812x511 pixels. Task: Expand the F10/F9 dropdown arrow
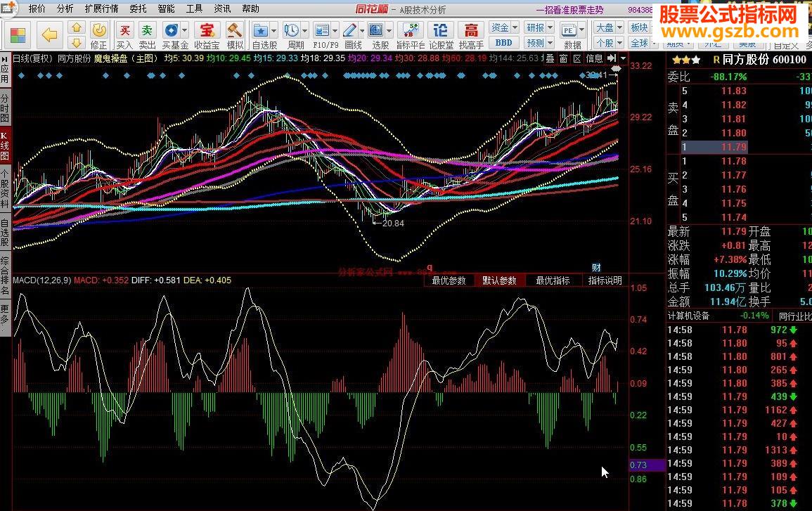point(335,30)
